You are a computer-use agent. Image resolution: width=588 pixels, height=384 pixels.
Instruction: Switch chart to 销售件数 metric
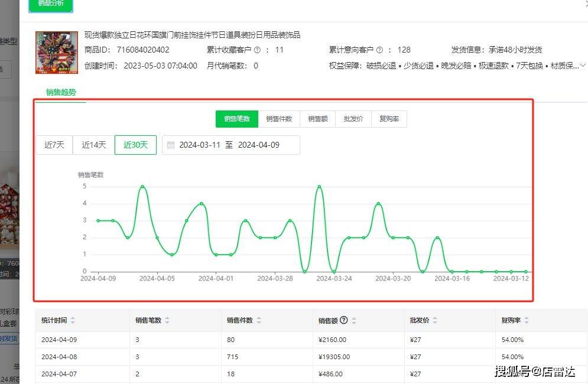[x=279, y=119]
